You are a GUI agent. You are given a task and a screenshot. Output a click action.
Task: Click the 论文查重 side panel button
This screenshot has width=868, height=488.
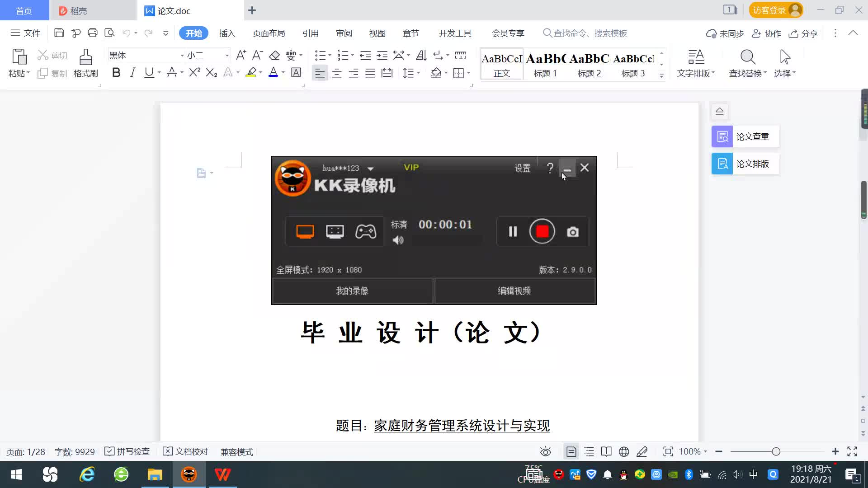coord(745,136)
